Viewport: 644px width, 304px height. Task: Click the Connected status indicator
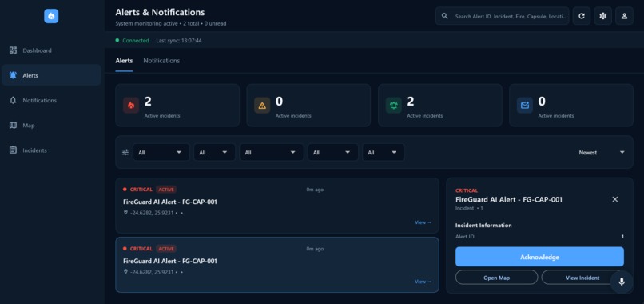(133, 41)
